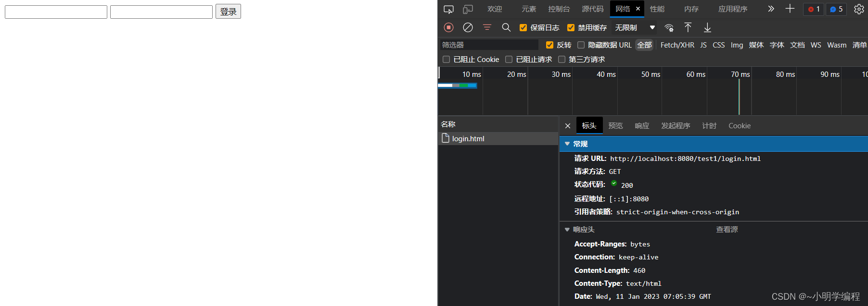This screenshot has width=868, height=306.
Task: Close the 网络 tab with its x
Action: (x=638, y=9)
